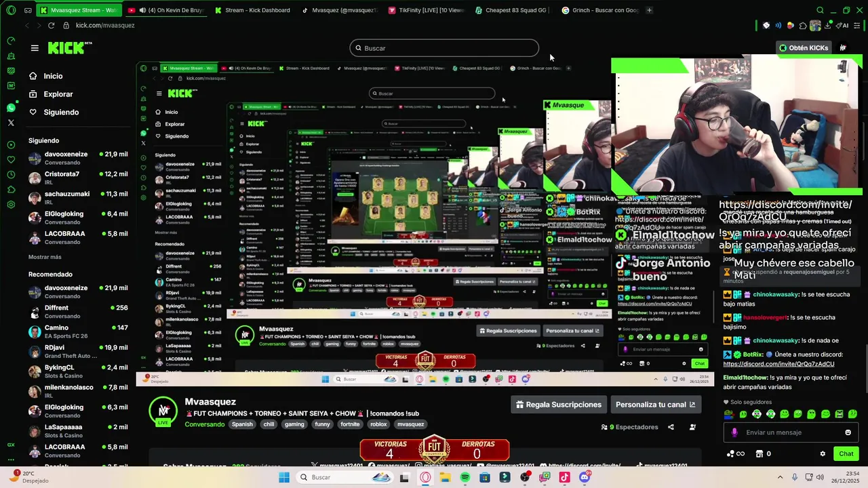Open RDjavi Grand Theft Auto channel

78,352
